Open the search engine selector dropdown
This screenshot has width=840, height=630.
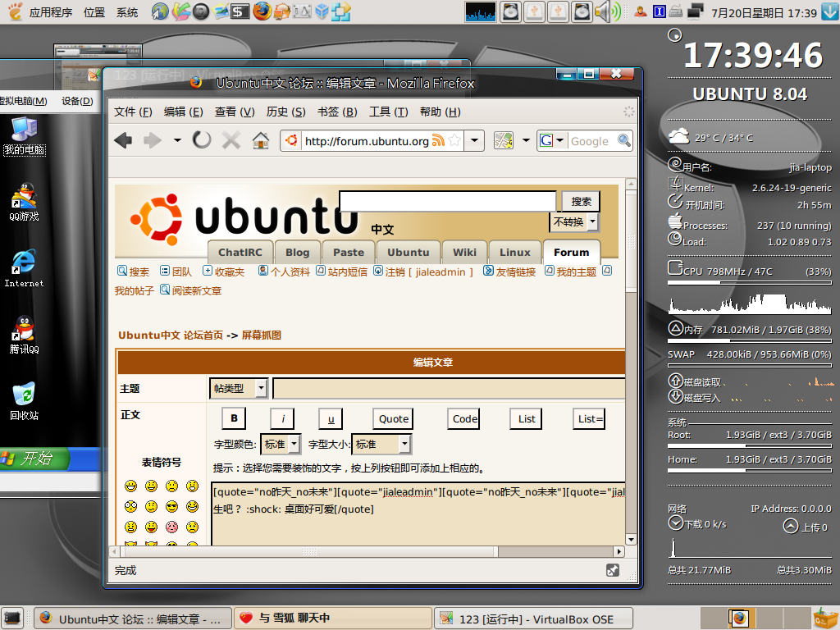pos(552,140)
